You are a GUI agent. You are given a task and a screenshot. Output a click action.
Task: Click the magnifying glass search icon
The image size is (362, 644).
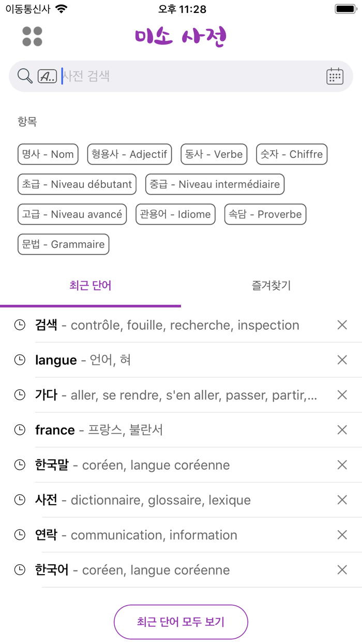[x=24, y=76]
